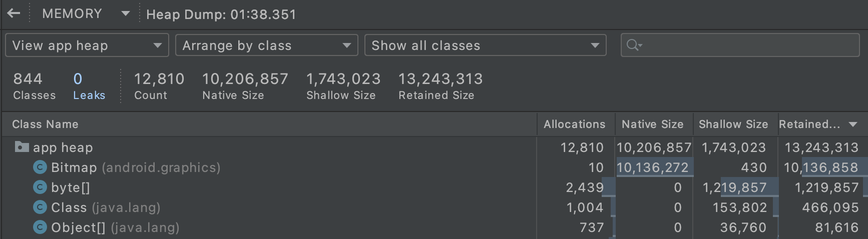868x239 pixels.
Task: Sort by Shallow Size column header
Action: coord(733,124)
